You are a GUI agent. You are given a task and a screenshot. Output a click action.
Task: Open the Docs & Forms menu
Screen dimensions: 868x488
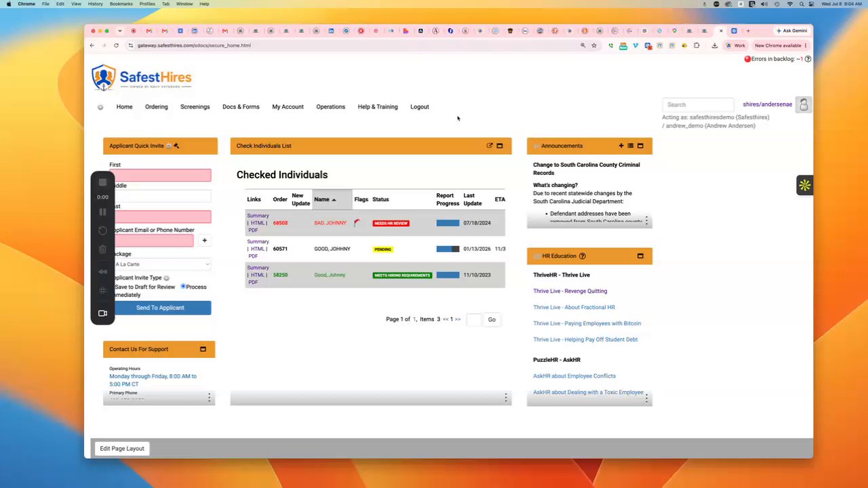(241, 106)
